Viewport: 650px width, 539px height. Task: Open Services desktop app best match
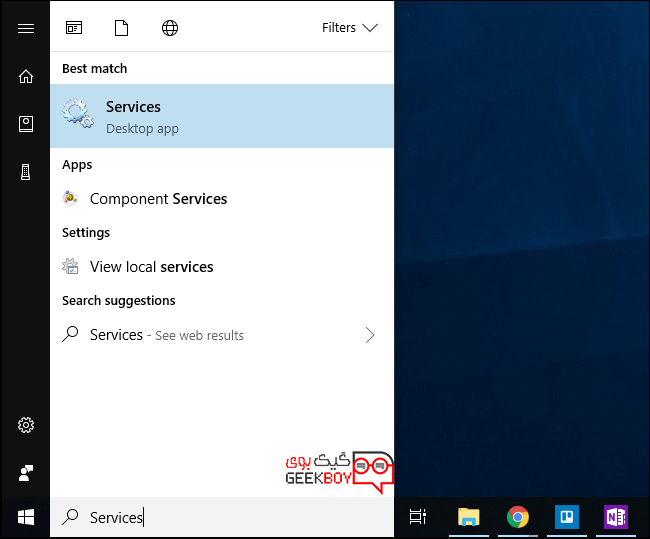pos(222,116)
